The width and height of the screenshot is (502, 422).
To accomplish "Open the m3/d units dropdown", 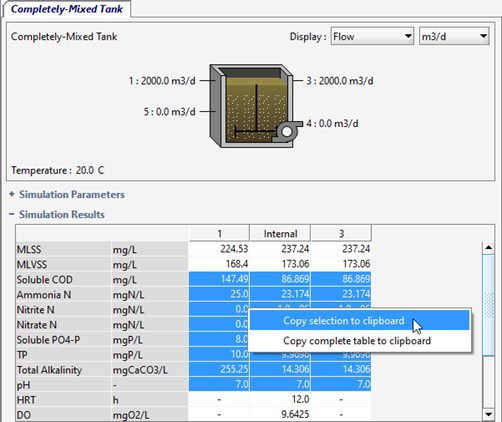I will [x=454, y=36].
